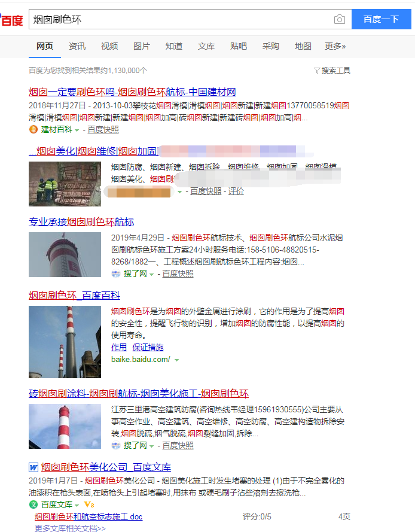Click 搜了网 icon under the 江苏三里港 result

(x=116, y=445)
